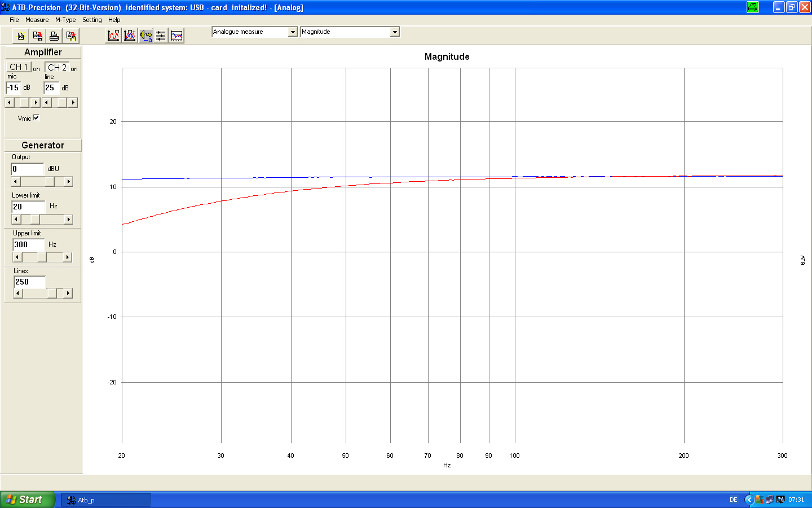812x508 pixels.
Task: Click the Upper limit slider right arrow
Action: tap(68, 257)
